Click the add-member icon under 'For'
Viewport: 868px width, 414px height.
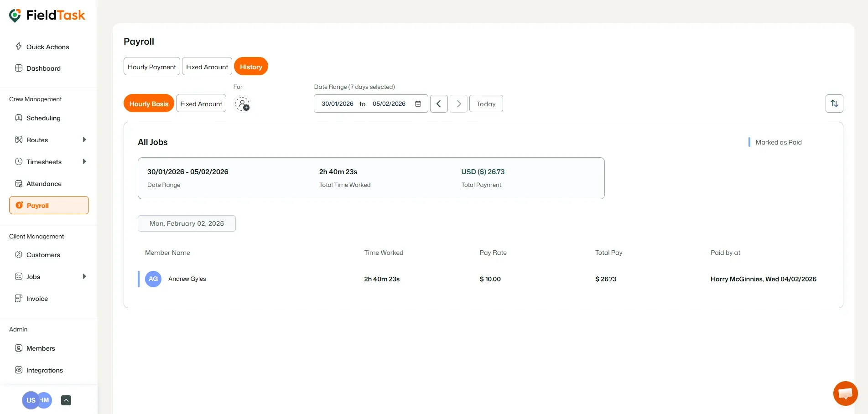point(242,103)
